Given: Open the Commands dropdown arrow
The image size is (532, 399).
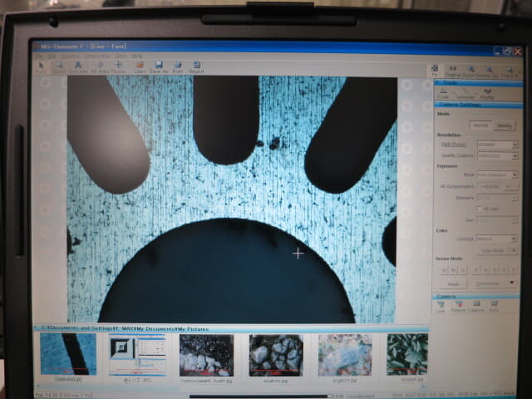Looking at the screenshot, I should coord(512,283).
